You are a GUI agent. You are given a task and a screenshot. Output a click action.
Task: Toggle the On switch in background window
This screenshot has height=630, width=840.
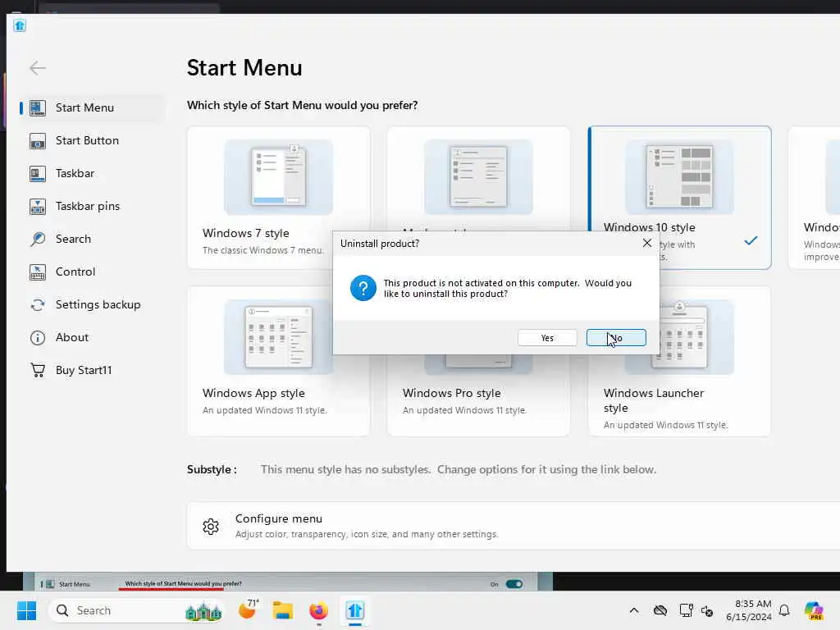point(514,584)
